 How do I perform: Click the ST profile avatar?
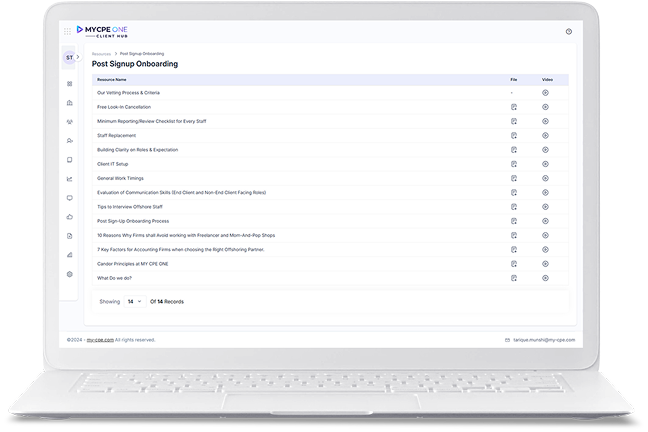pos(70,58)
